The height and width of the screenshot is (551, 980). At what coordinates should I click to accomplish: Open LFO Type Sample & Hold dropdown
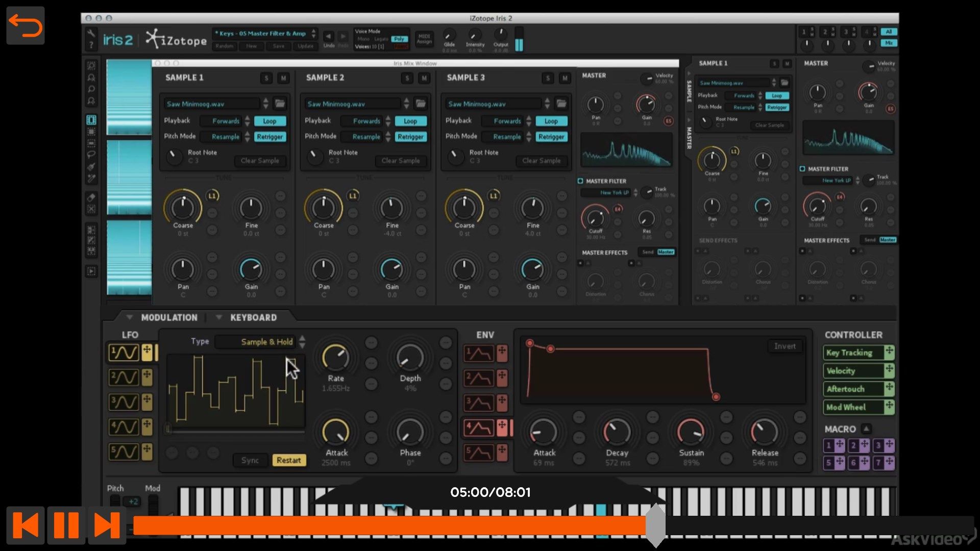point(261,341)
